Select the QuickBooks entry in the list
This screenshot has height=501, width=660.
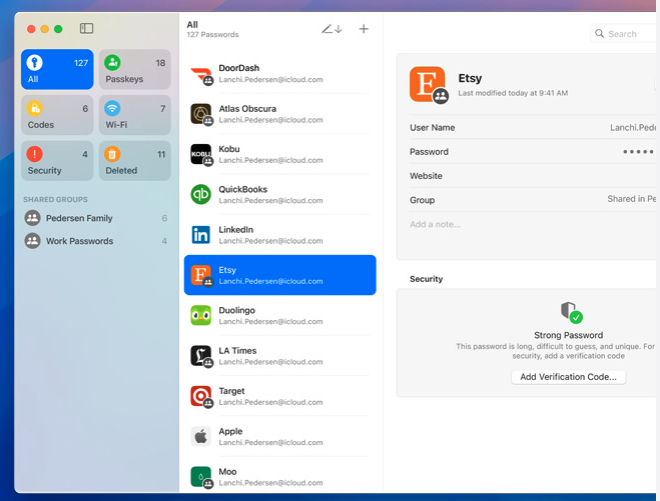(280, 195)
